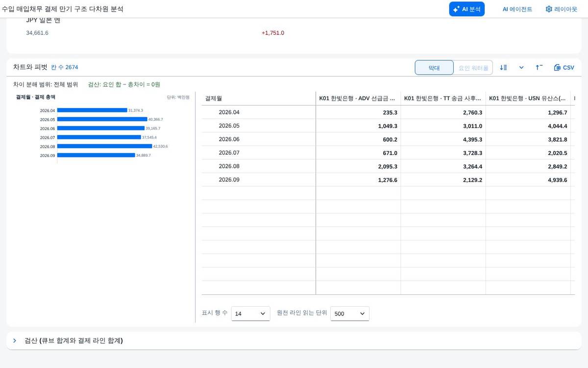Open the sort options chevron dropdown

(521, 67)
